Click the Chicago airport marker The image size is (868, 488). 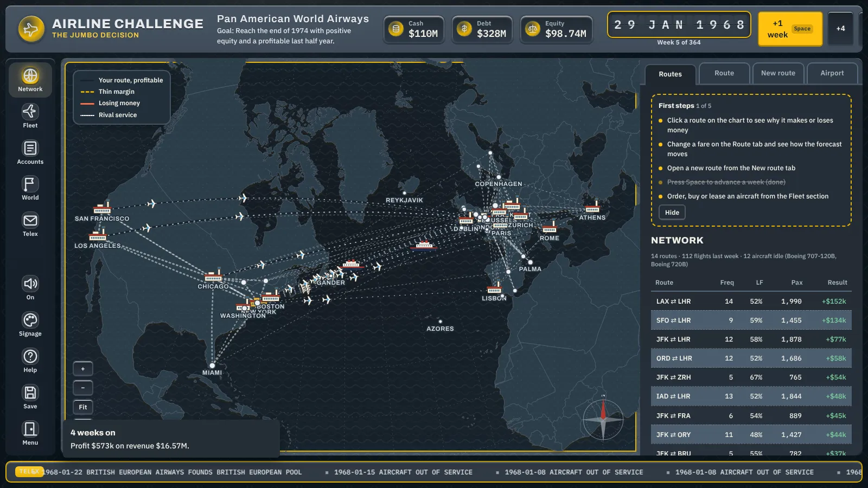213,276
